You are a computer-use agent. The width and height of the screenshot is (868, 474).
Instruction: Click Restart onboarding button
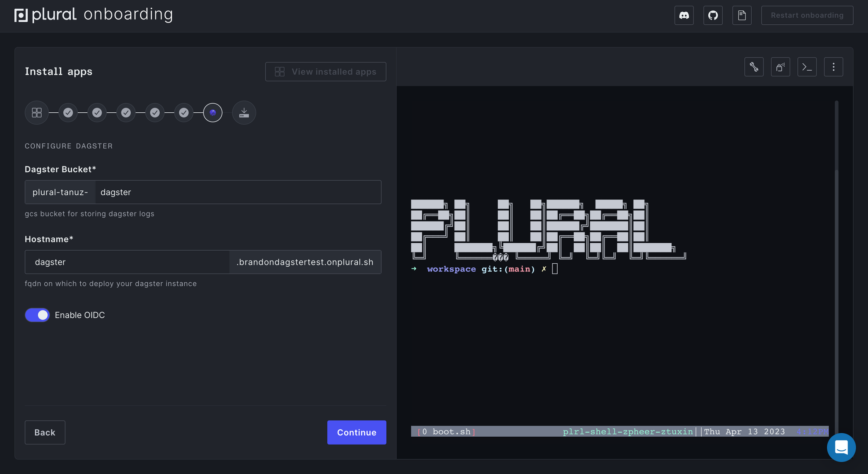point(807,16)
